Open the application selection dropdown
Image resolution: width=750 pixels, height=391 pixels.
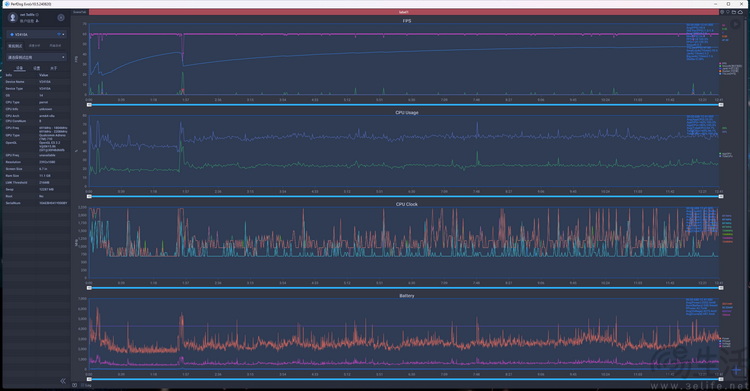36,57
